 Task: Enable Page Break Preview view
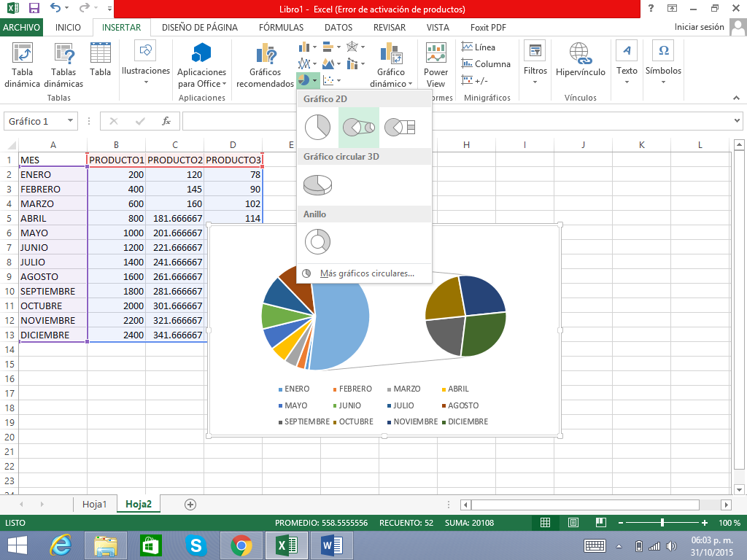pos(600,523)
